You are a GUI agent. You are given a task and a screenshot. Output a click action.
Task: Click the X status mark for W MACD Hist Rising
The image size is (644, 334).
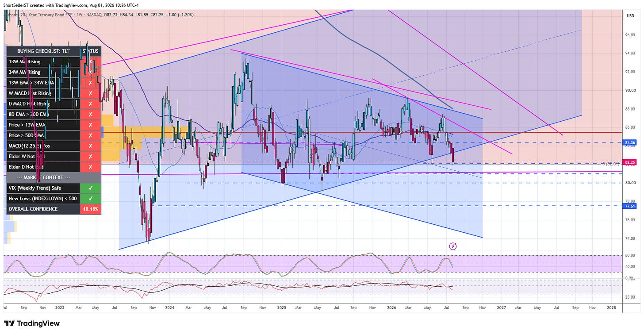(x=90, y=93)
